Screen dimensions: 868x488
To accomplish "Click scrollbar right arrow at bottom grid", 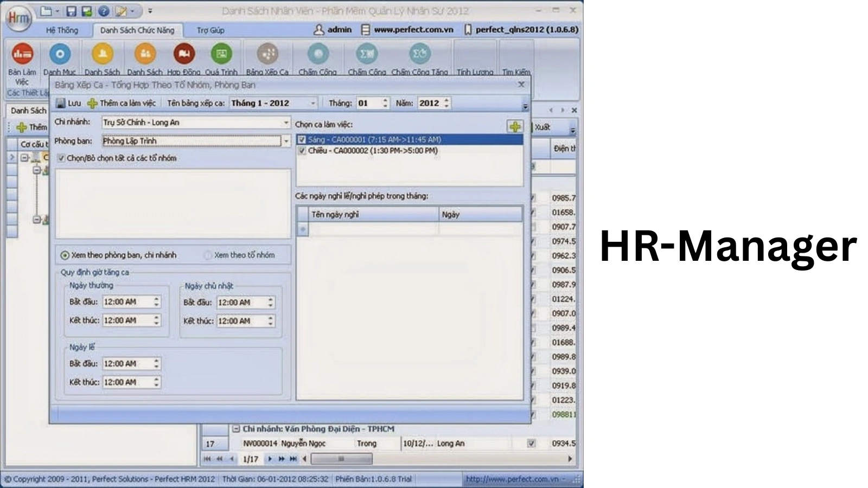I will tap(570, 459).
